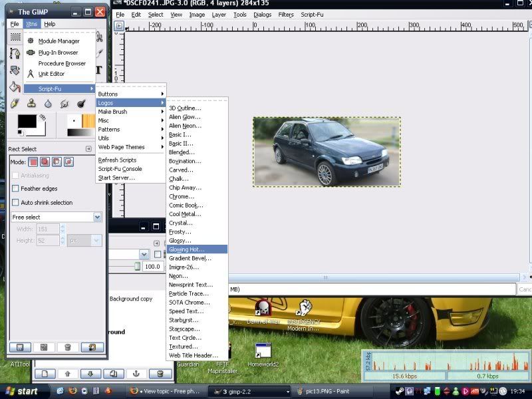Switch to the View topic Firefox taskbar button

pyautogui.click(x=166, y=391)
